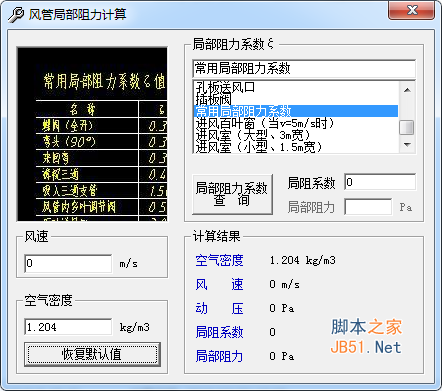
Task: Click the list scrollbar up arrow
Action: point(407,90)
